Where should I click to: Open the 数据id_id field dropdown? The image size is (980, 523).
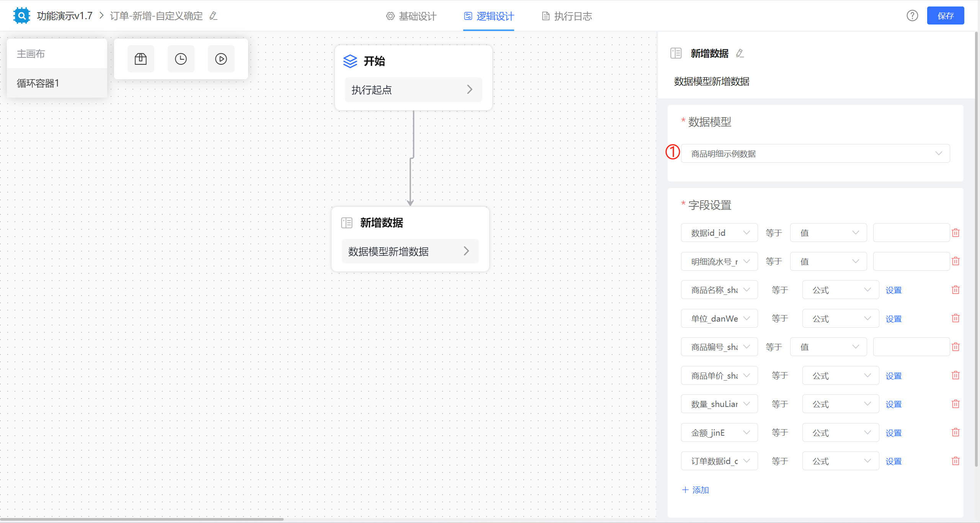(x=719, y=233)
